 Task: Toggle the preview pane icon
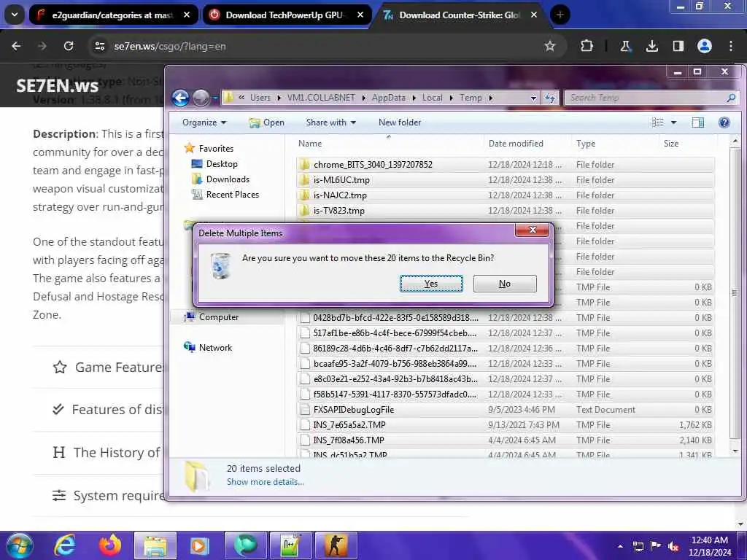click(698, 122)
